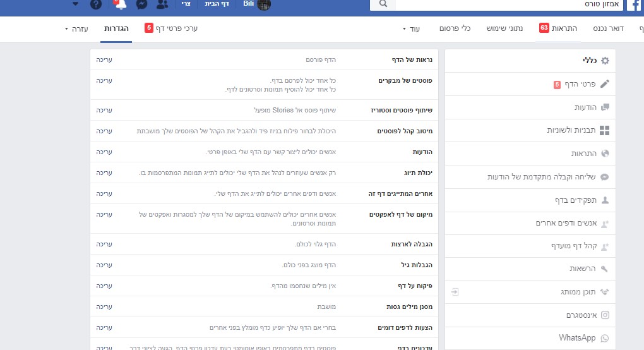
Task: Open the תבניות ולשוניות grid icon
Action: (x=605, y=131)
